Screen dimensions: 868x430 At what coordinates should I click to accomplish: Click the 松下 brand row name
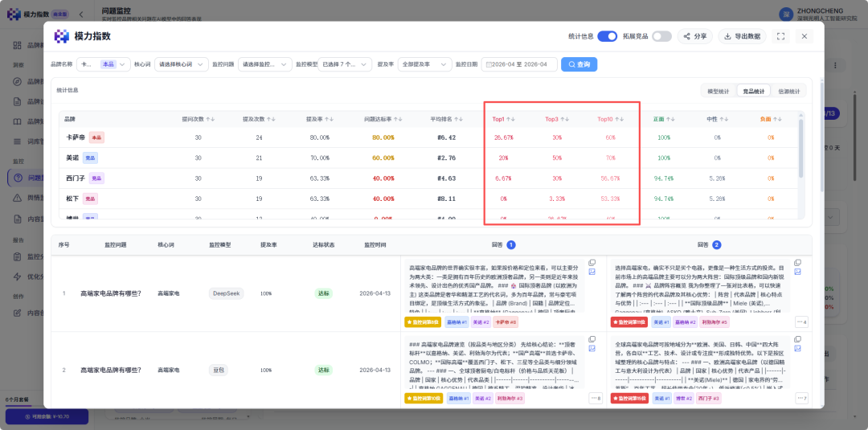[x=71, y=198]
